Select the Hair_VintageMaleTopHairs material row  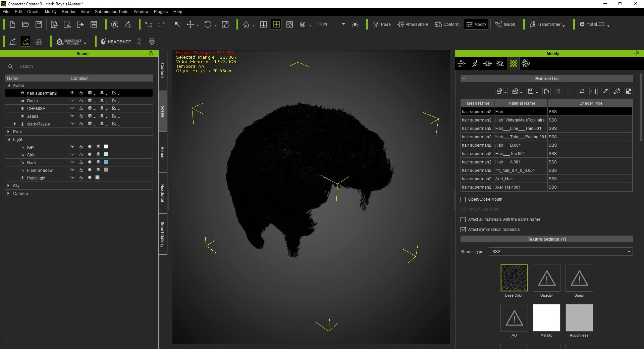546,120
